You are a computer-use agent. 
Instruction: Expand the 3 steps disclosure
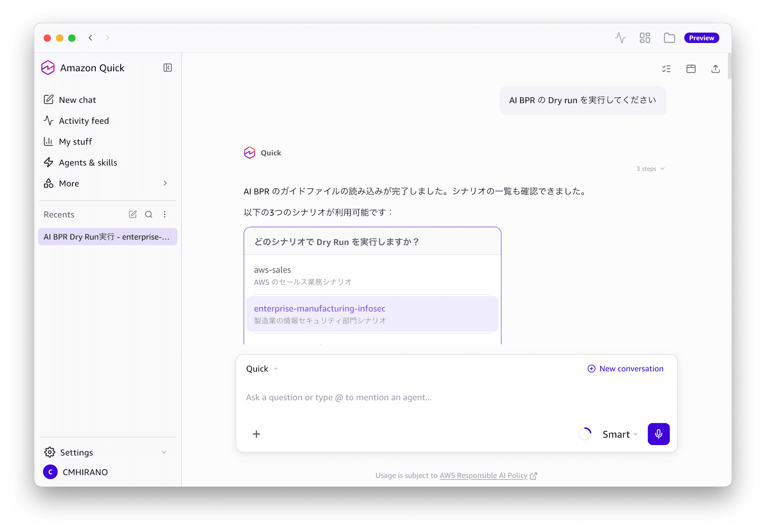point(650,169)
